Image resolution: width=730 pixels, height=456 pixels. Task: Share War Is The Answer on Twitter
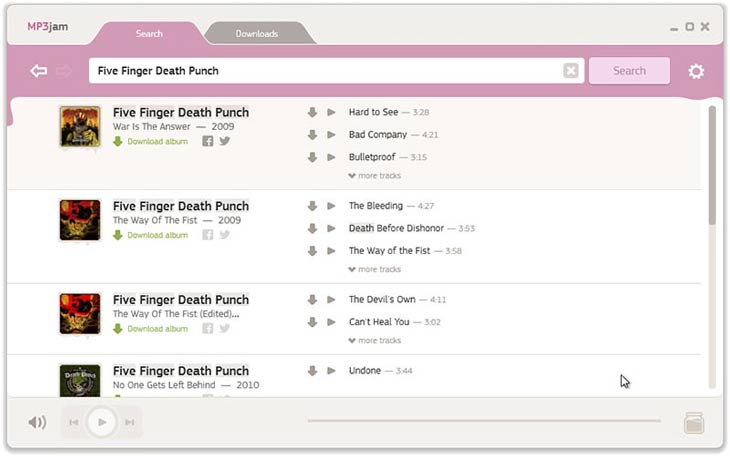(225, 142)
